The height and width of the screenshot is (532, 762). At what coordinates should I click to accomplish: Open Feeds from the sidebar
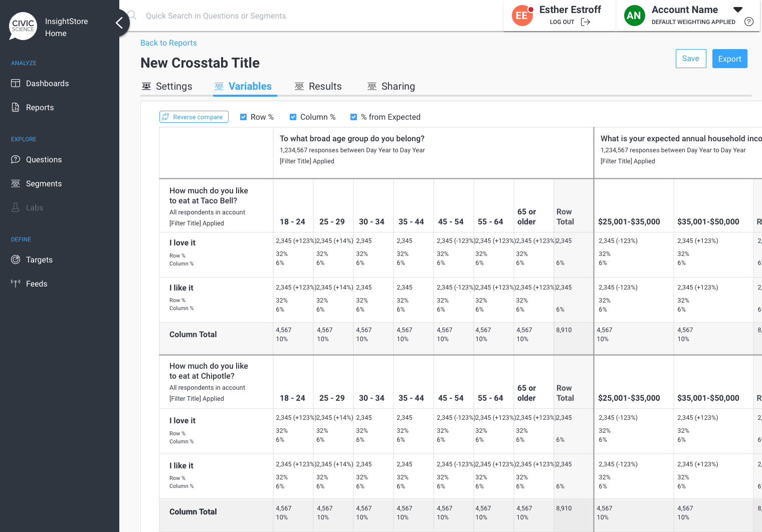tap(36, 284)
